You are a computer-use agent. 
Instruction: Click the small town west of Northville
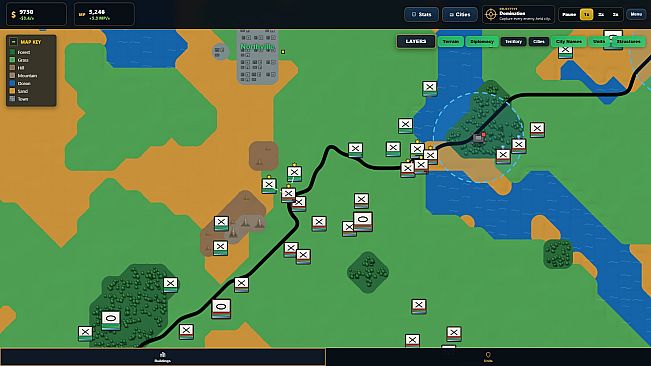(x=220, y=52)
